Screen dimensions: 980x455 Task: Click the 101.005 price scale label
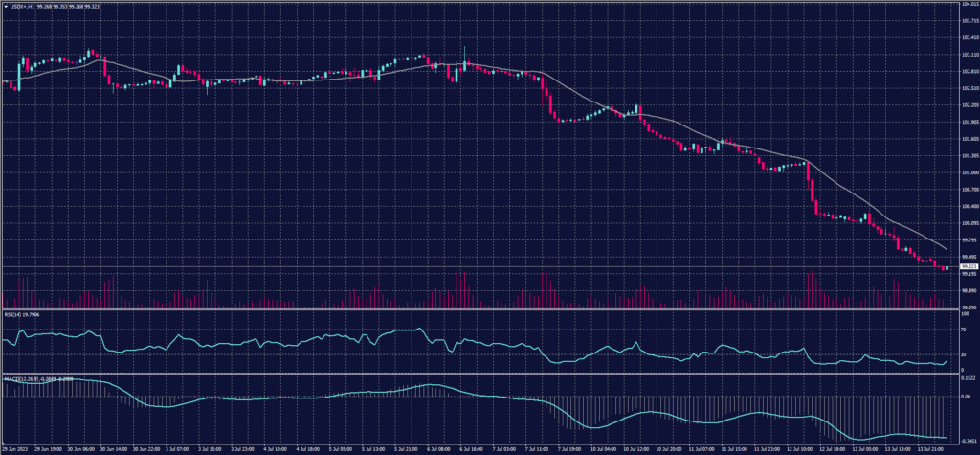(962, 172)
